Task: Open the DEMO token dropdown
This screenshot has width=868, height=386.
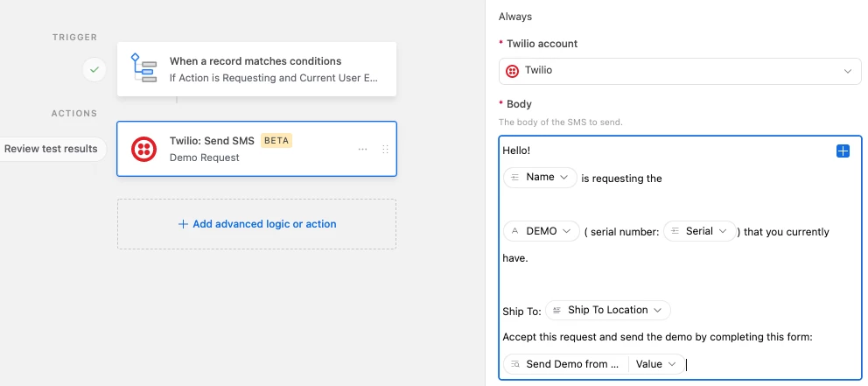Action: 567,231
